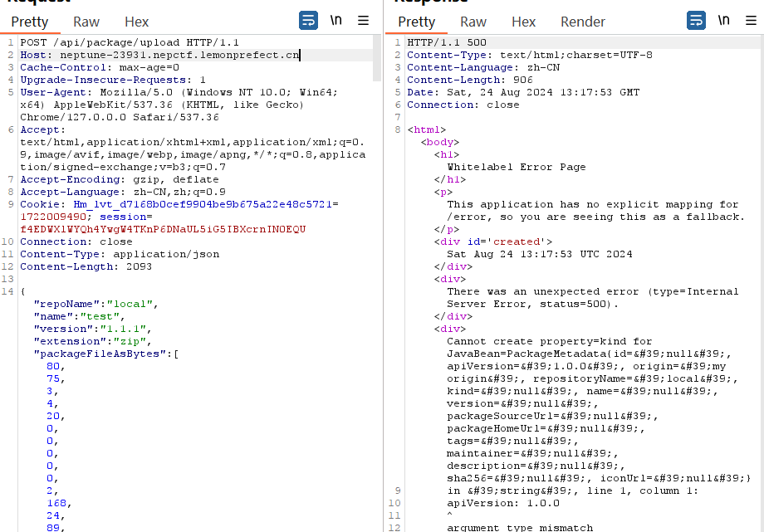Switch Request view to Raw tab
This screenshot has height=532, width=764.
(86, 22)
